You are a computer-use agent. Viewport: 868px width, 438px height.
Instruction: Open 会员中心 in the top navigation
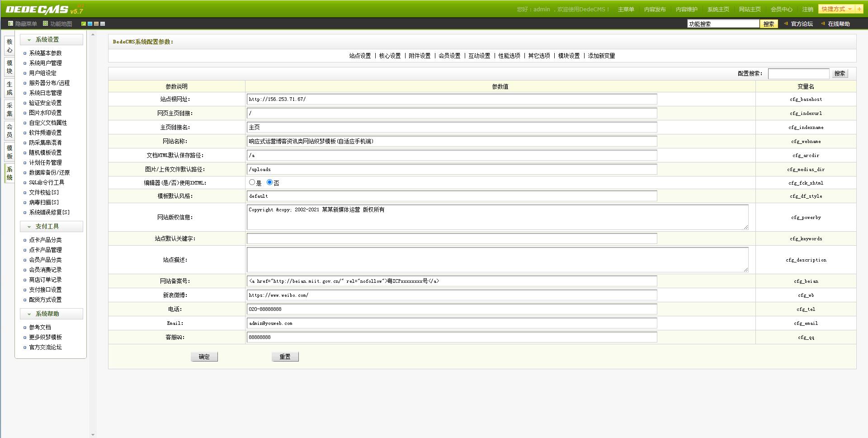(781, 10)
